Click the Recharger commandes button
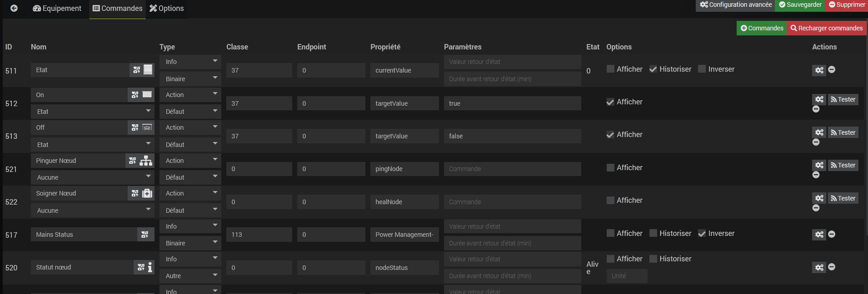The width and height of the screenshot is (868, 294). coord(826,28)
